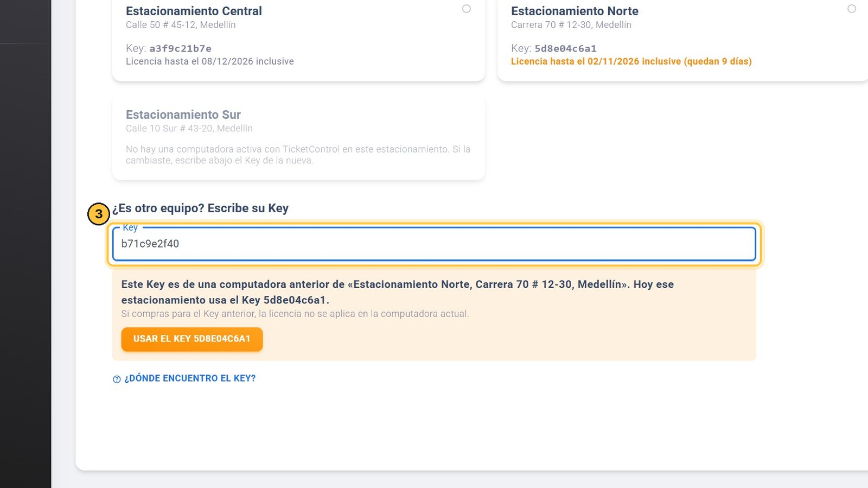Click the help question-mark icon

tap(117, 379)
